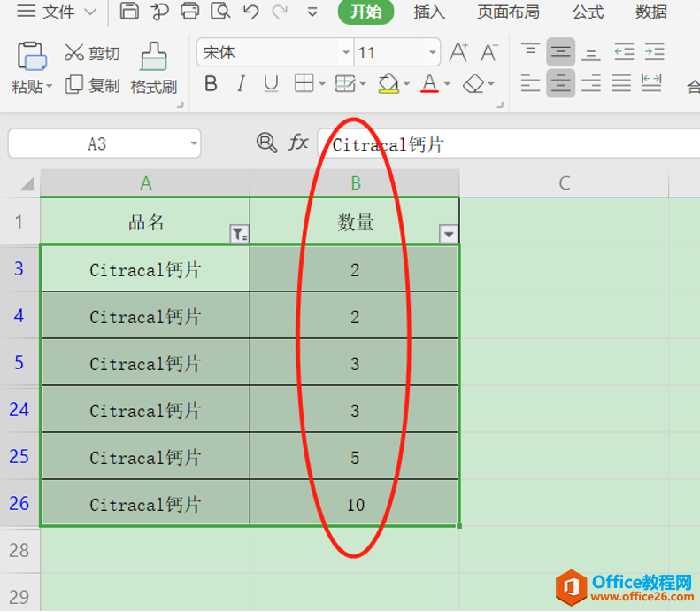Click increase indent icon
700x612 pixels.
pos(655,52)
